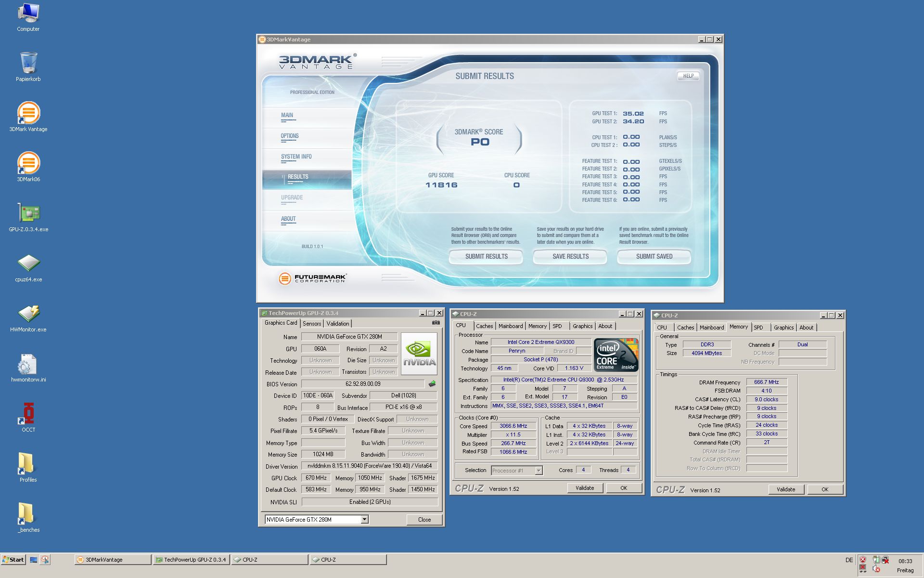
Task: Click show desktop quick launch icon
Action: pos(34,560)
